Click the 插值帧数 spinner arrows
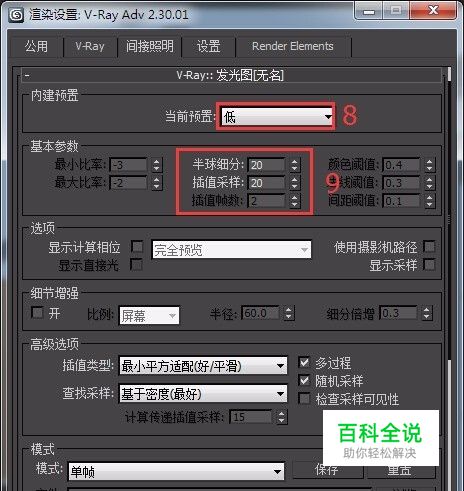 (x=294, y=201)
